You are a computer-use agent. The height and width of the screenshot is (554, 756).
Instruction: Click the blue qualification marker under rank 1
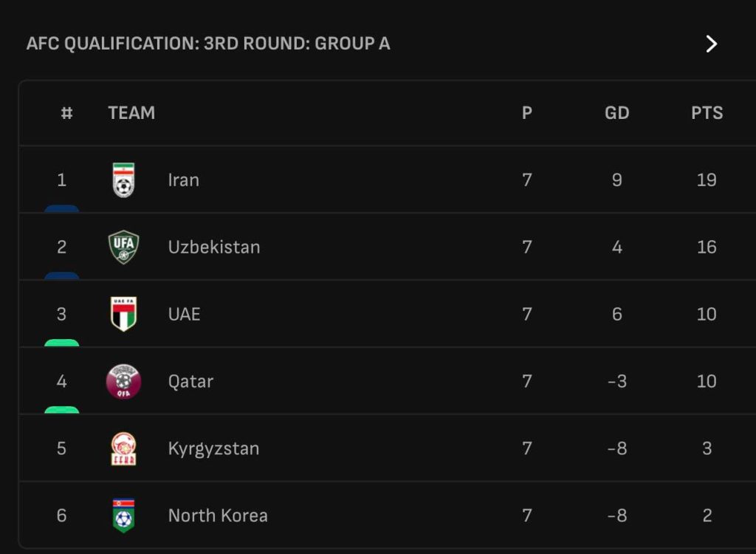[x=61, y=209]
